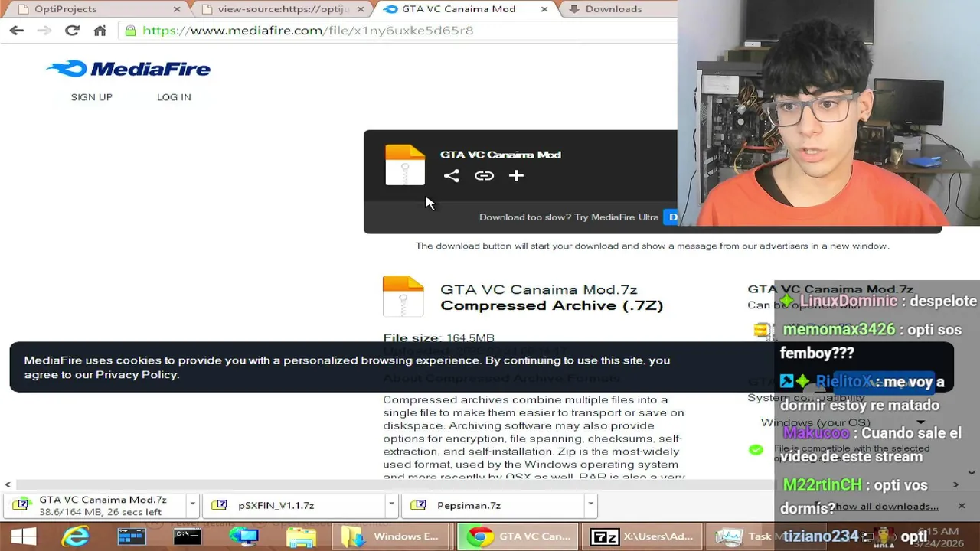The image size is (980, 551).
Task: Click the GTA VC Canaima Mod title in the dark card
Action: (501, 155)
